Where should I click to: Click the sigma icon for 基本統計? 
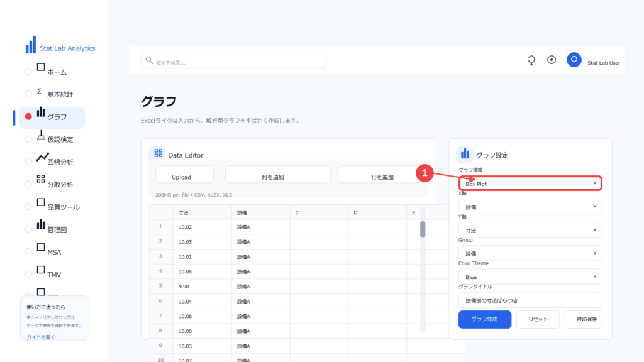[x=40, y=91]
